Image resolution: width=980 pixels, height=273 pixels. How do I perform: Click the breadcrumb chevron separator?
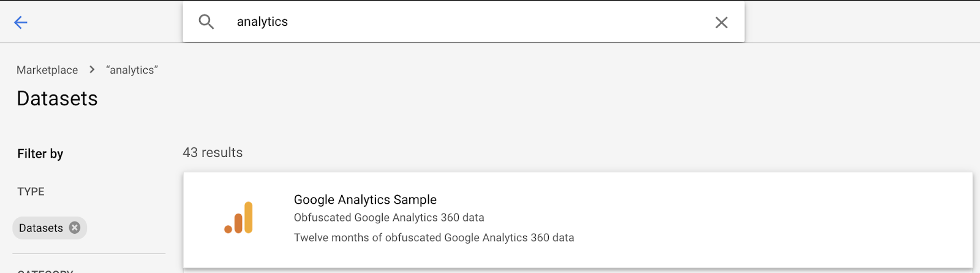coord(92,69)
